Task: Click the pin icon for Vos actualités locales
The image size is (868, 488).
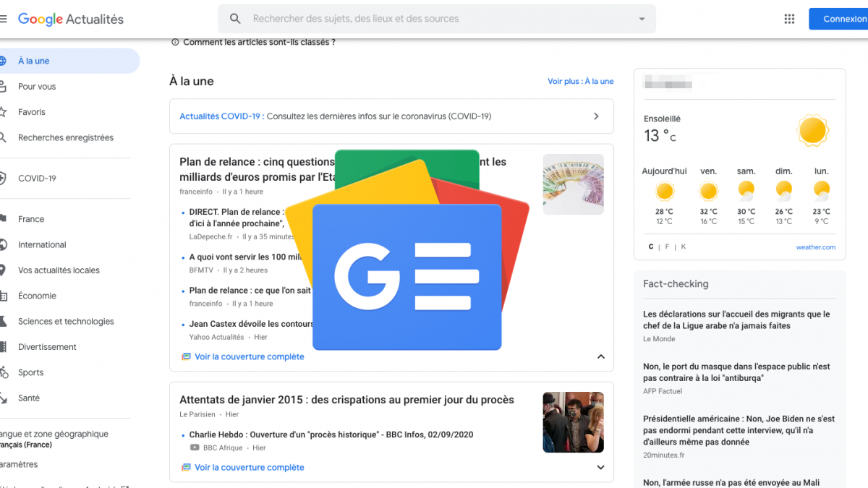Action: [3, 270]
